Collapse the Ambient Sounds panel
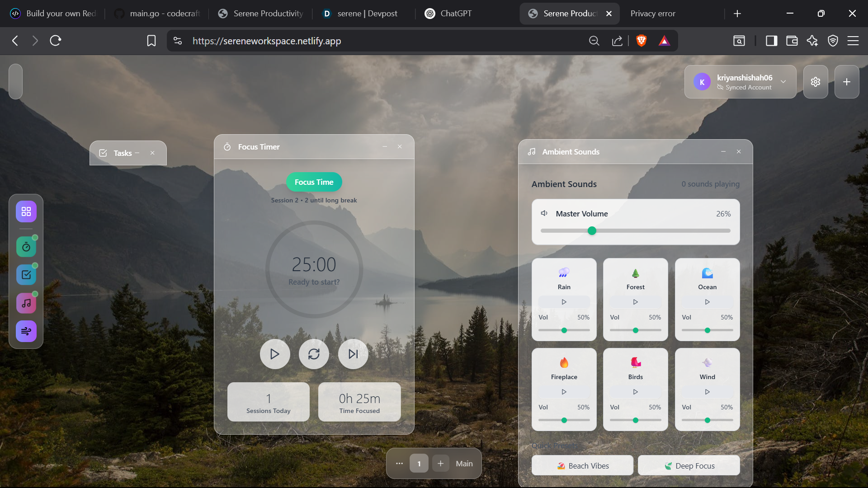 coord(723,152)
